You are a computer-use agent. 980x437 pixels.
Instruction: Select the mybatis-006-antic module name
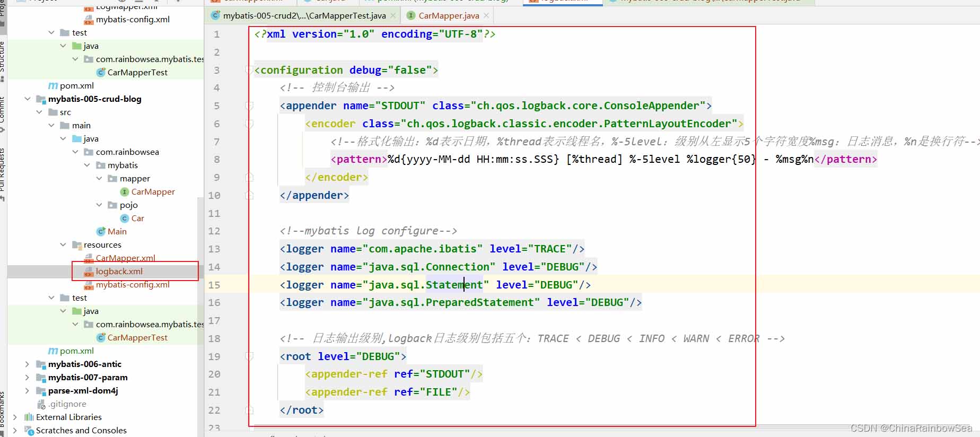pos(85,364)
